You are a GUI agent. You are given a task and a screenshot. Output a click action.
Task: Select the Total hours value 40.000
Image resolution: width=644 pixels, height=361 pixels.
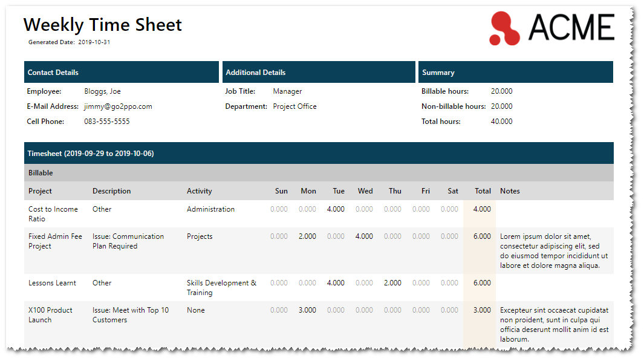[501, 122]
